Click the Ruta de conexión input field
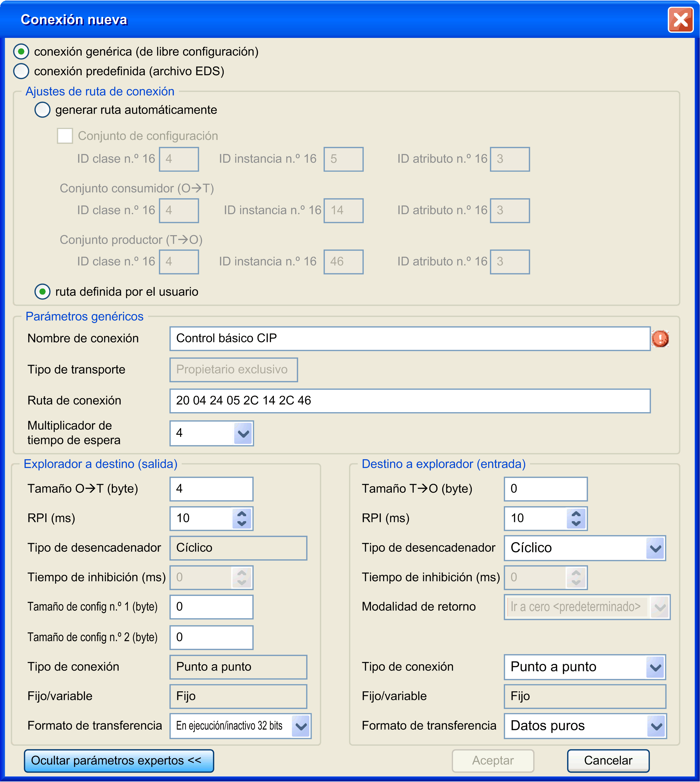Viewport: 700px width, 782px height. [410, 401]
